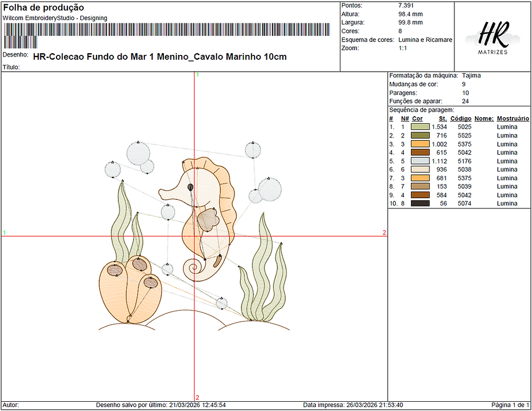The image size is (532, 411).
Task: Click the 'Cores:' label
Action: pyautogui.click(x=350, y=31)
